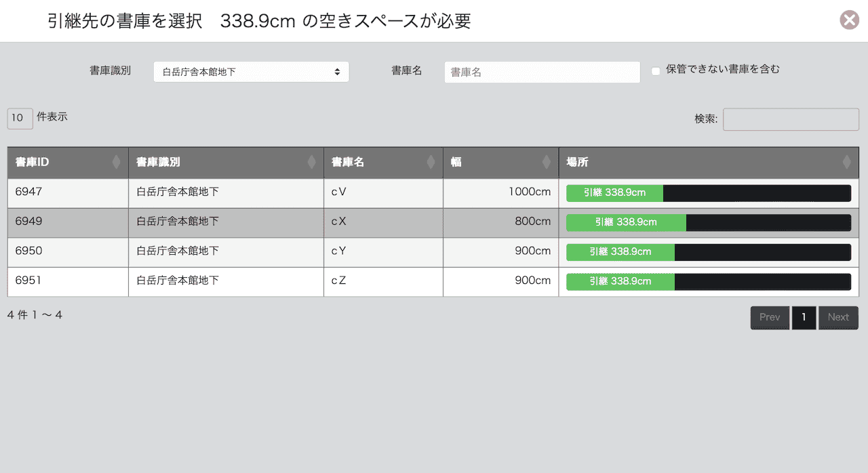The width and height of the screenshot is (868, 473).
Task: Sort by 書庫名 column sort icon
Action: [x=431, y=163]
